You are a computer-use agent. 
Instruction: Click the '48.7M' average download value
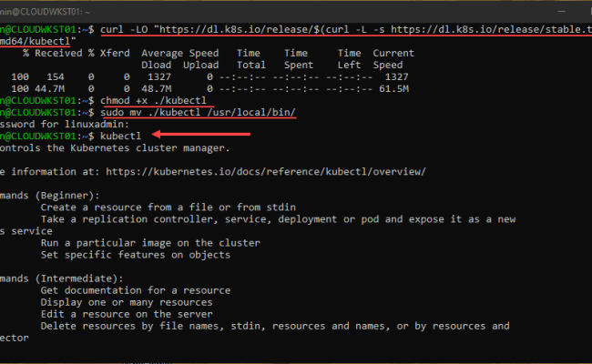tap(157, 88)
